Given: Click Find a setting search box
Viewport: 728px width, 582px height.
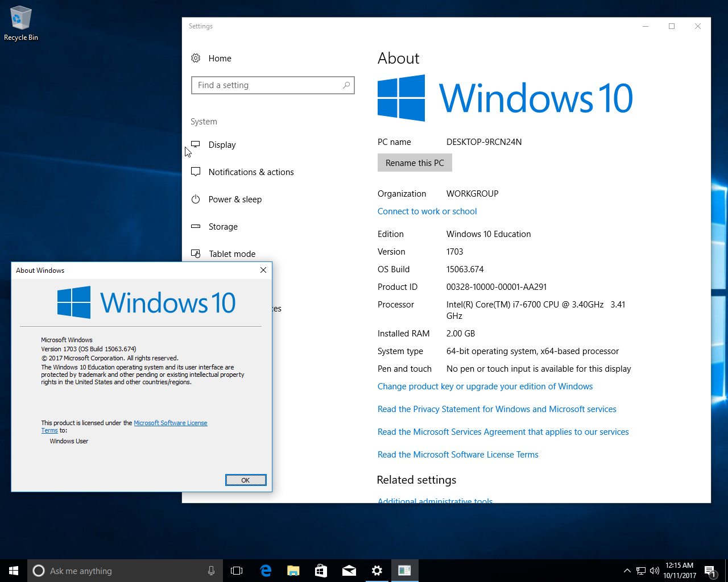Looking at the screenshot, I should [273, 85].
